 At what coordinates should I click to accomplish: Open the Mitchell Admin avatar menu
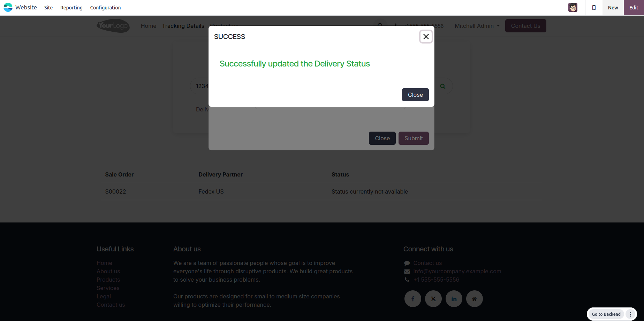pos(573,7)
